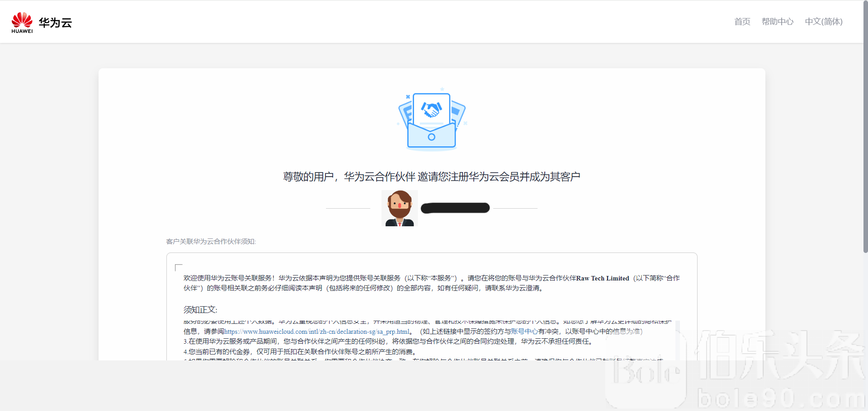The width and height of the screenshot is (868, 411).
Task: Click Raw Tech Limited partner name
Action: coord(603,278)
